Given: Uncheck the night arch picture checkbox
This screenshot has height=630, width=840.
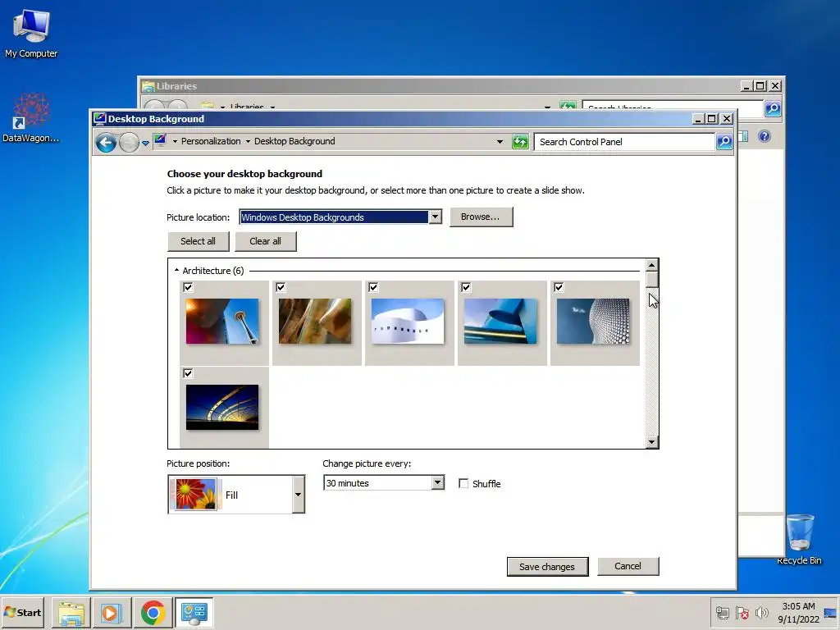Looking at the screenshot, I should [188, 373].
